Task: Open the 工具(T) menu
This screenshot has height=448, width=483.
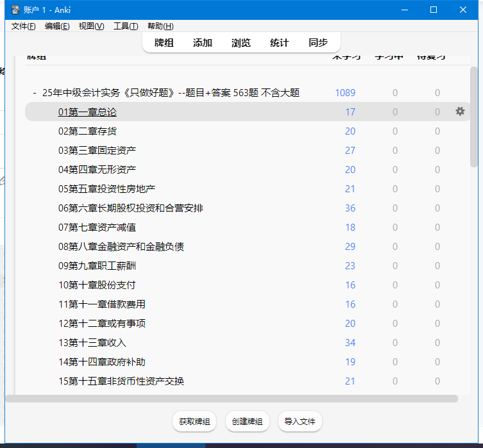Action: [x=126, y=26]
